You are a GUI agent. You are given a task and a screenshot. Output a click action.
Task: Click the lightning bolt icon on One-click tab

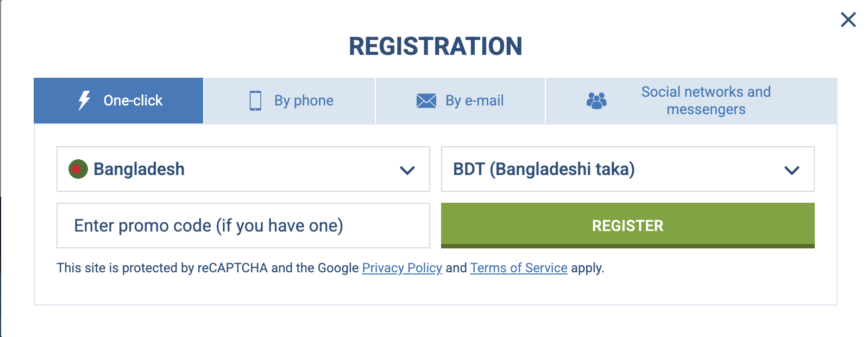(x=83, y=100)
